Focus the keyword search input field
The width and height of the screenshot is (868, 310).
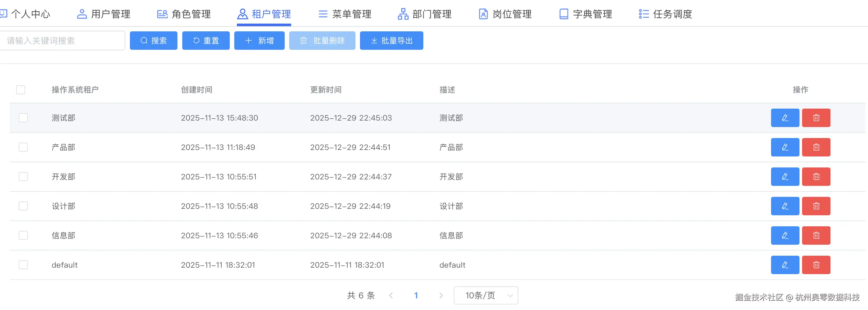pos(62,41)
